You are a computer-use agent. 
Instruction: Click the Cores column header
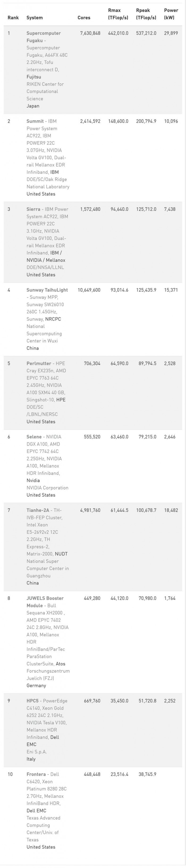[x=84, y=18]
